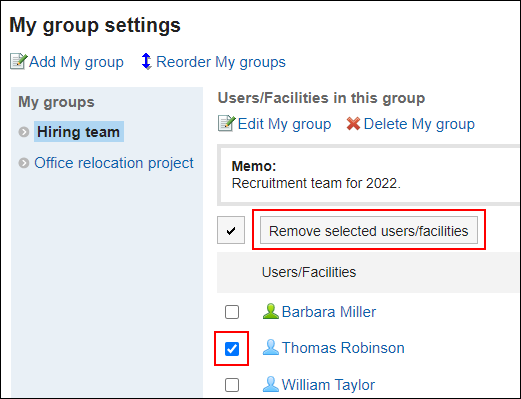Open Barbara Miller's profile link
The height and width of the screenshot is (399, 521).
pyautogui.click(x=329, y=312)
